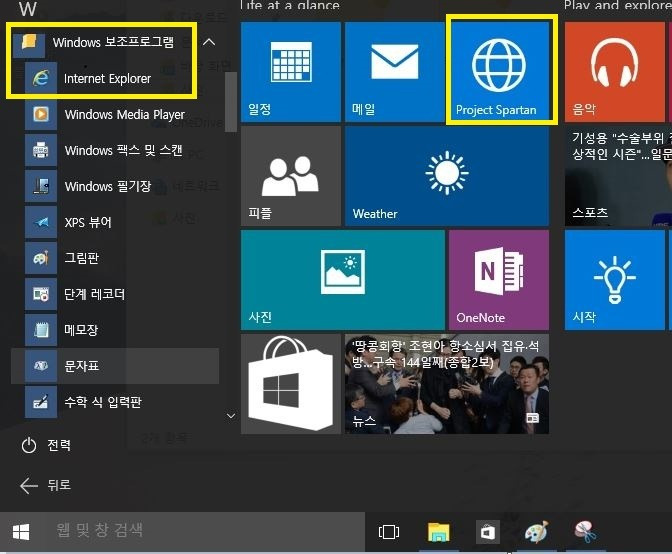Select the Windows 보조프로그램 folder label
The height and width of the screenshot is (554, 672).
113,42
